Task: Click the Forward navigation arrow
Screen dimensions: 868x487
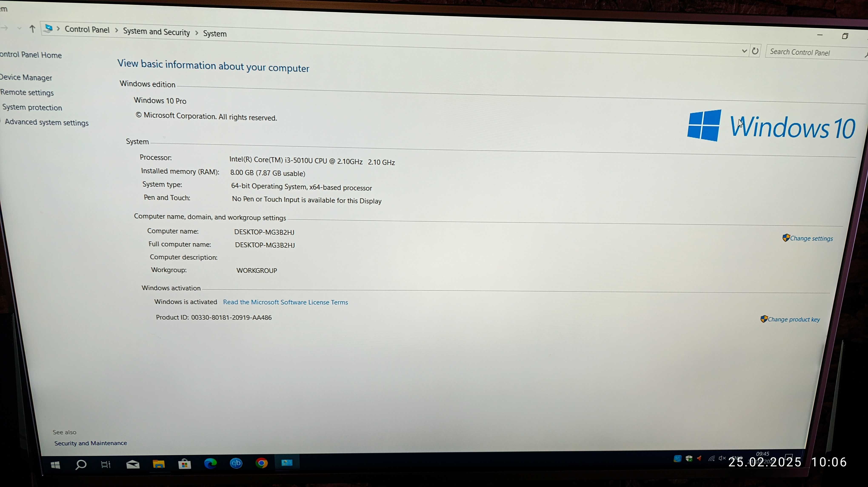Action: coord(4,28)
